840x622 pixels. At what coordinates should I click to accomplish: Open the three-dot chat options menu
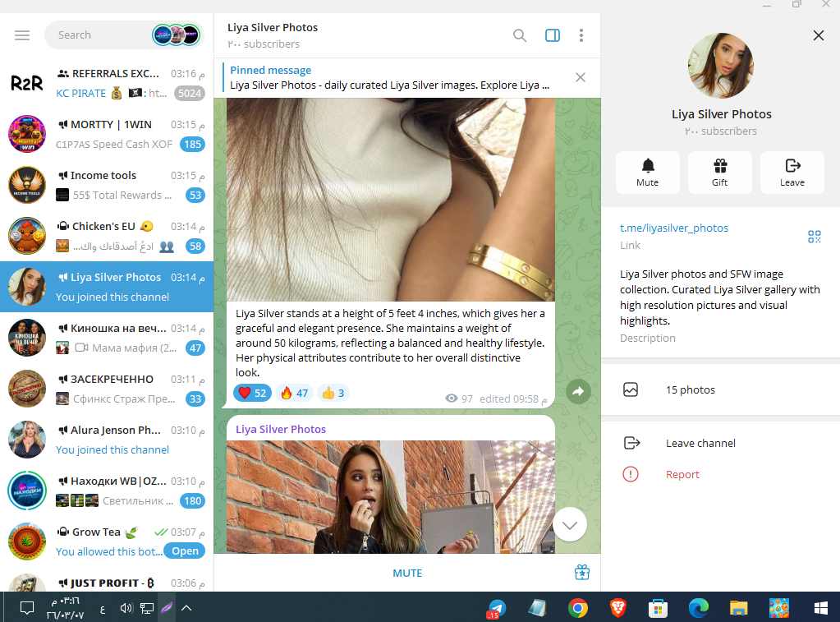pos(581,35)
